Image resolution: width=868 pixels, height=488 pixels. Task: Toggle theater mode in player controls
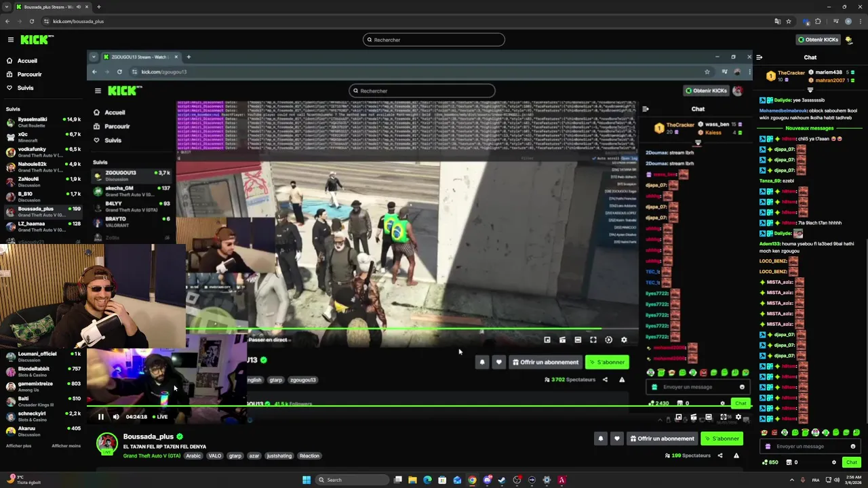click(708, 418)
